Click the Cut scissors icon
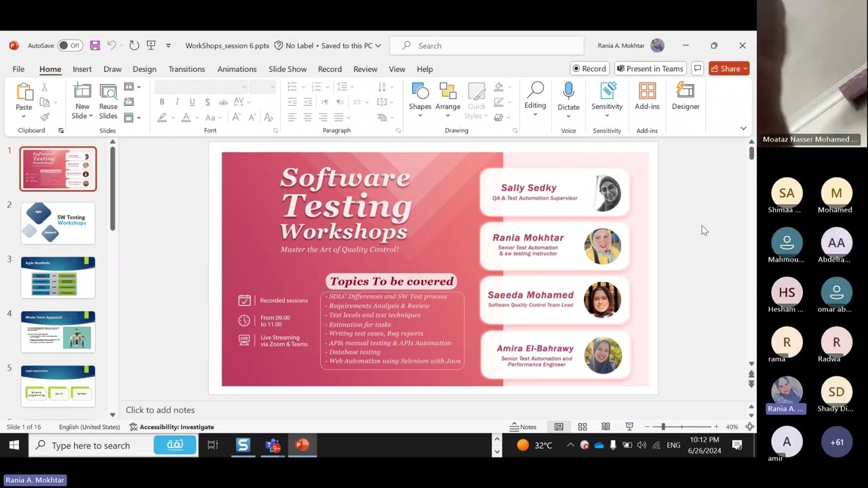Viewport: 868px width, 488px height. [45, 87]
